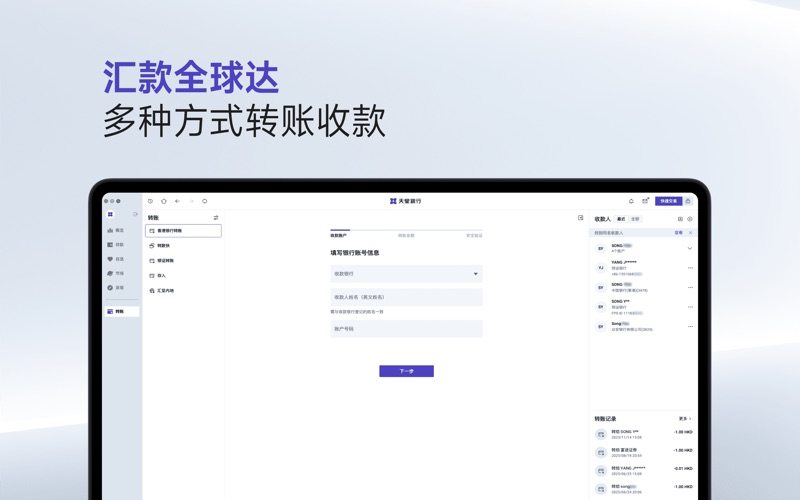This screenshot has height=500, width=800.
Task: Open more options for SONG Y** payee
Action: 690,307
